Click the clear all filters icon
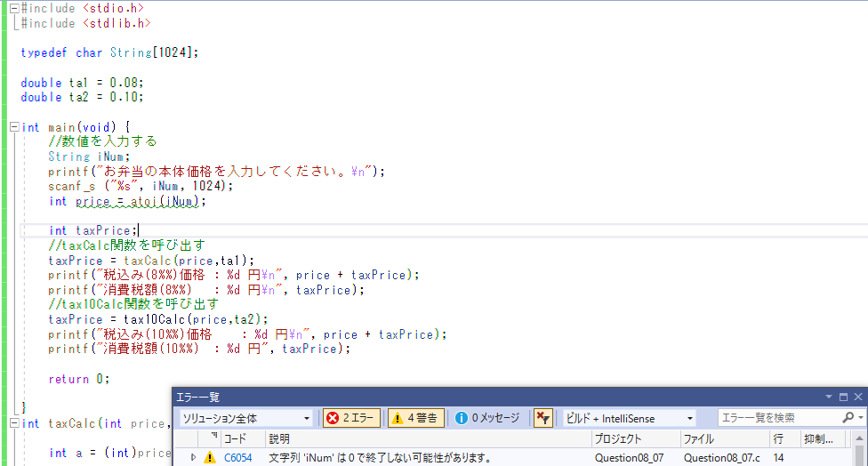The width and height of the screenshot is (868, 466). (x=542, y=418)
